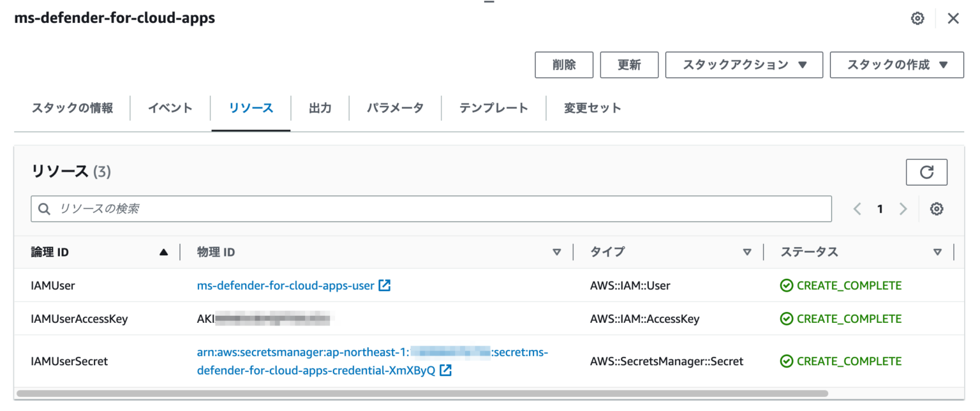Open the Secrets Manager ARN external link icon
This screenshot has width=980, height=411.
coord(447,370)
